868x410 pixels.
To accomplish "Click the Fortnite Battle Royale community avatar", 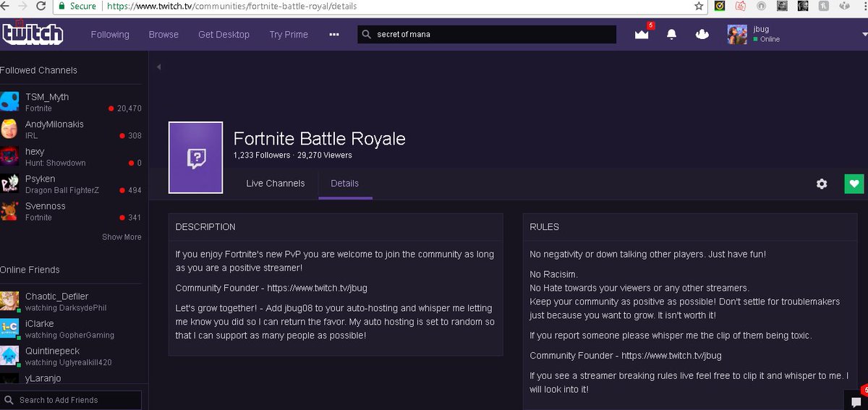I will click(x=195, y=158).
